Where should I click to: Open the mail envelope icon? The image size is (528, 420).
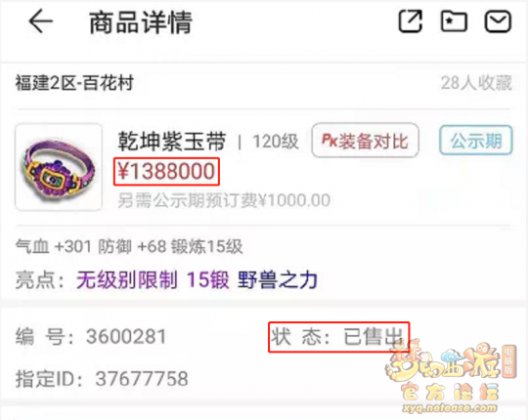[x=498, y=21]
